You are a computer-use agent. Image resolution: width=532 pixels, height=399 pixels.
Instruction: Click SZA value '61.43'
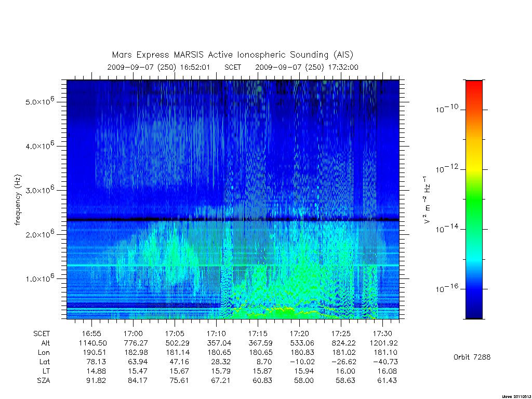click(x=387, y=381)
